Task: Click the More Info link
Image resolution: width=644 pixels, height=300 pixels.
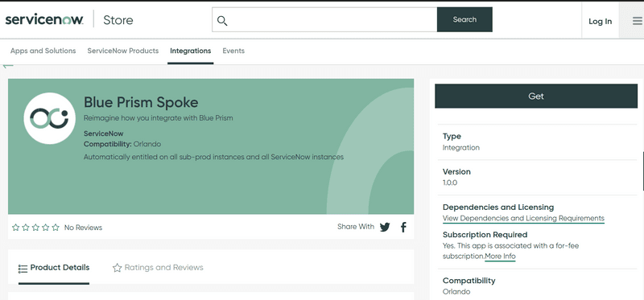Action: 500,257
